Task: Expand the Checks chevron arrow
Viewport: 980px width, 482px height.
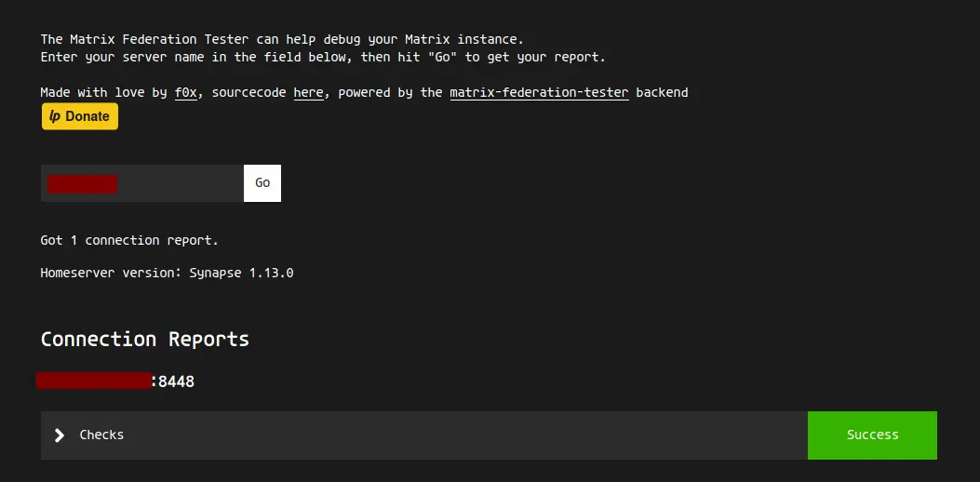Action: (x=60, y=435)
